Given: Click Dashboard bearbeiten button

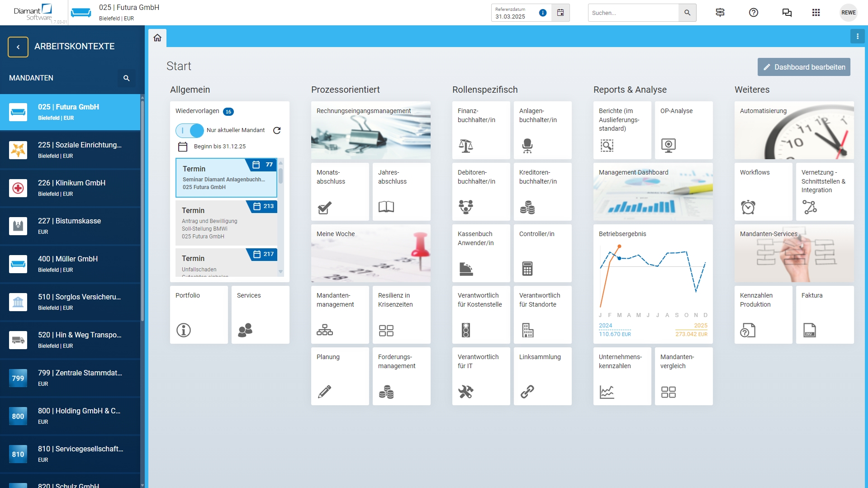Looking at the screenshot, I should pos(804,67).
